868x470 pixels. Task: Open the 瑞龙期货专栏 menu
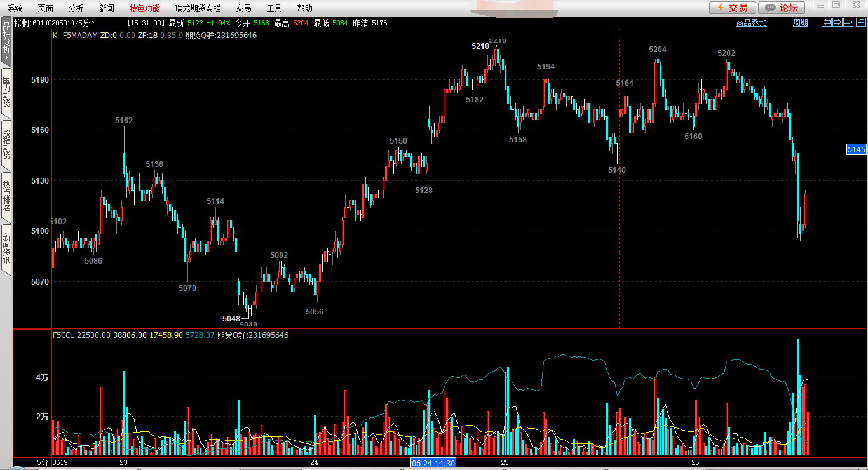point(198,8)
